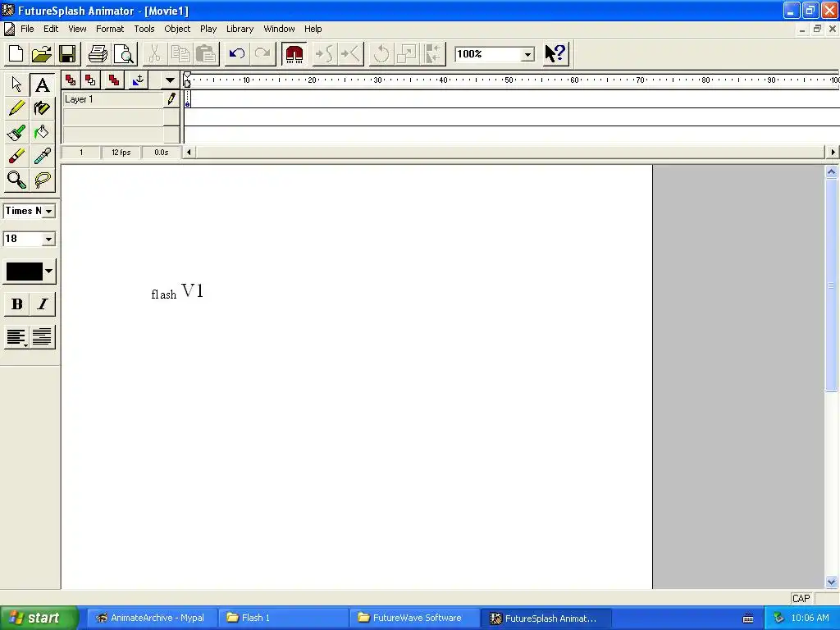This screenshot has height=630, width=840.
Task: Click the Redo arrow icon
Action: [262, 53]
